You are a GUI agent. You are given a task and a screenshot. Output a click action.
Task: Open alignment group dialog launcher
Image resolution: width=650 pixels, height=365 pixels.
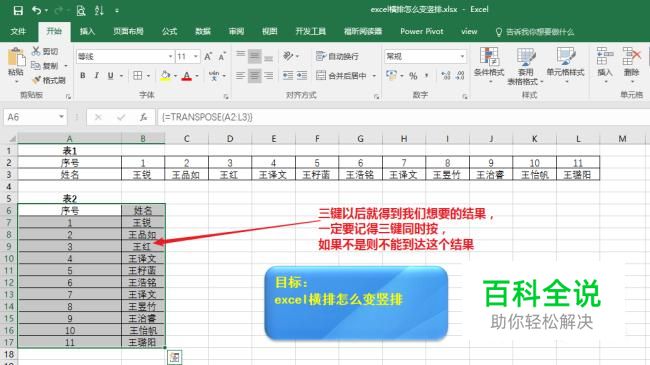coord(376,96)
